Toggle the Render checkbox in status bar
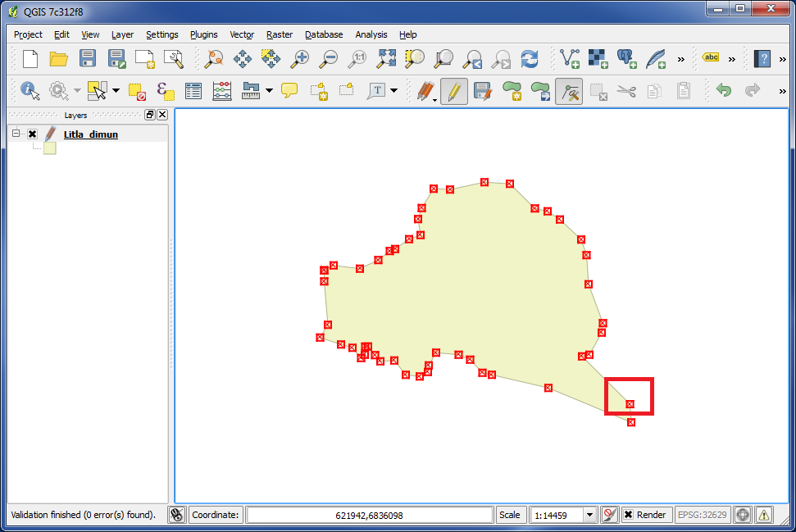Image resolution: width=796 pixels, height=532 pixels. pos(628,515)
